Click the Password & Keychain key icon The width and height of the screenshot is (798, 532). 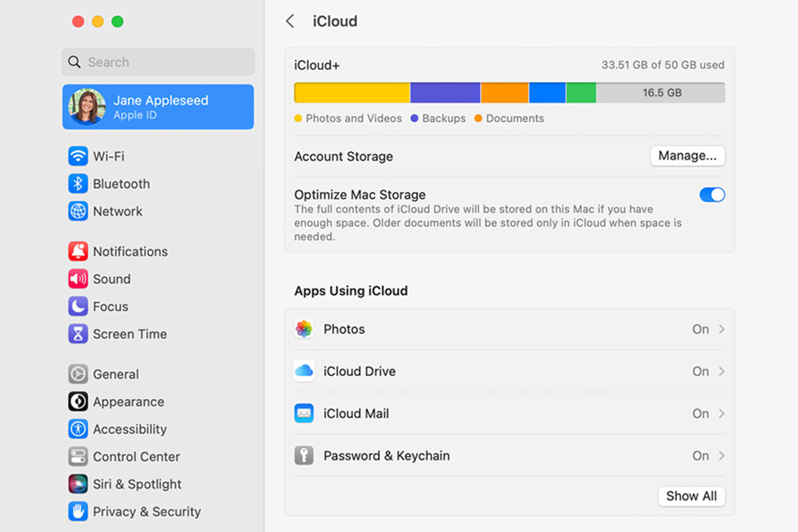(x=304, y=456)
